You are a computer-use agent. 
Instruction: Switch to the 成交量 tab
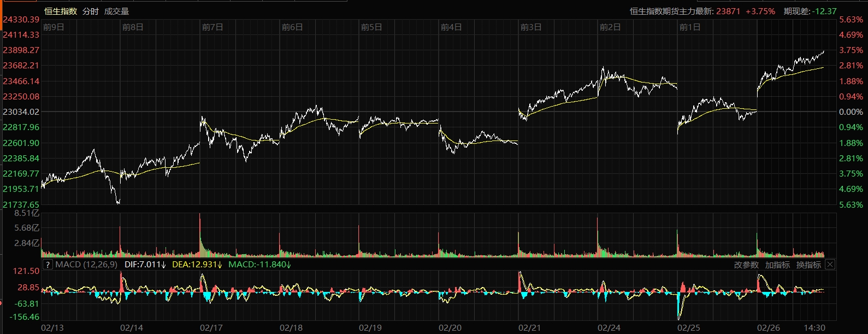(x=116, y=11)
